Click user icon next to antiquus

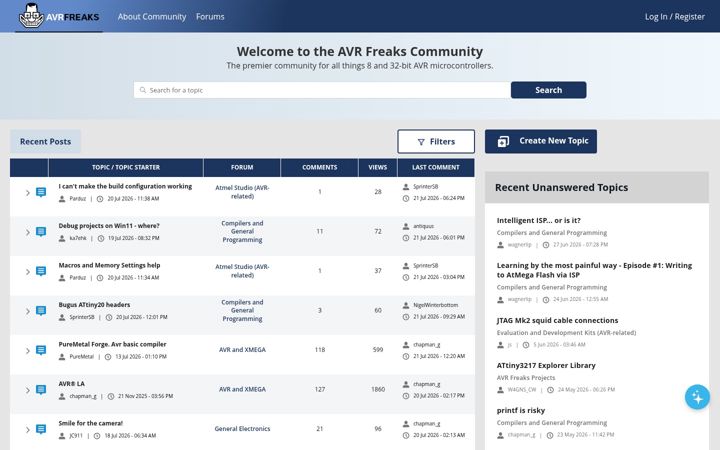[x=406, y=226]
